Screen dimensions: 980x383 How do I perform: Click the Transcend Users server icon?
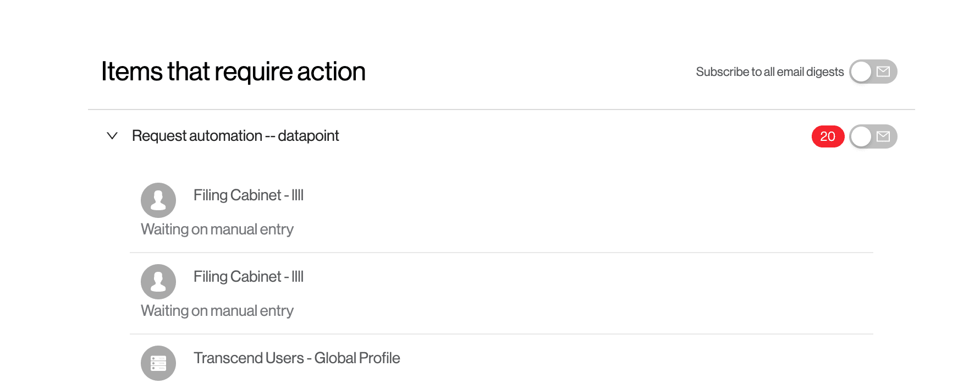coord(158,363)
